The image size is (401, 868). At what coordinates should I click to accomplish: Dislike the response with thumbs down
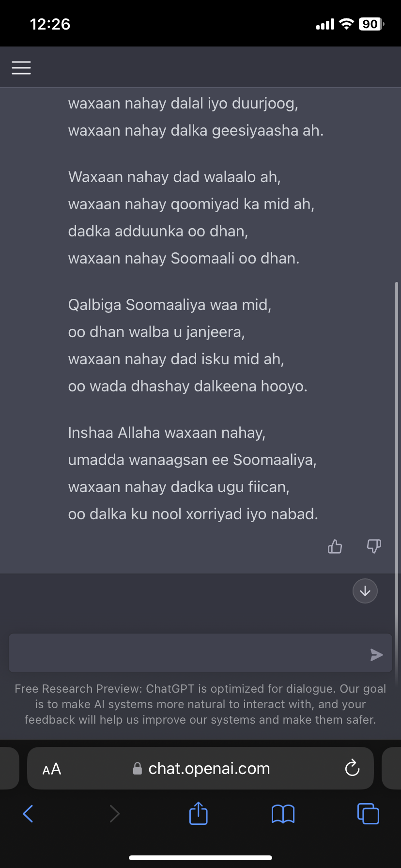coord(374,546)
